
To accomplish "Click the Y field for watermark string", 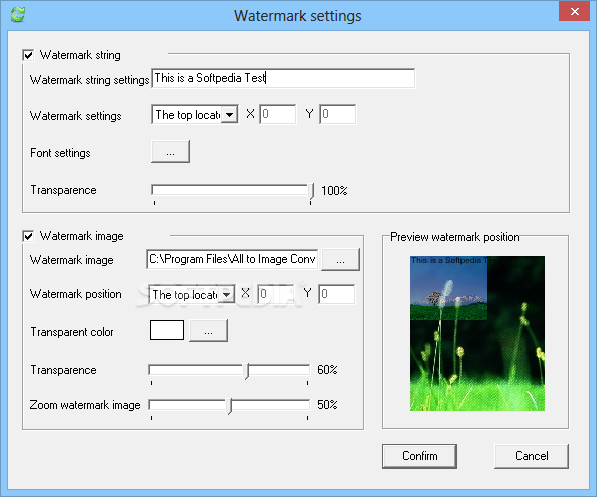I will 337,114.
